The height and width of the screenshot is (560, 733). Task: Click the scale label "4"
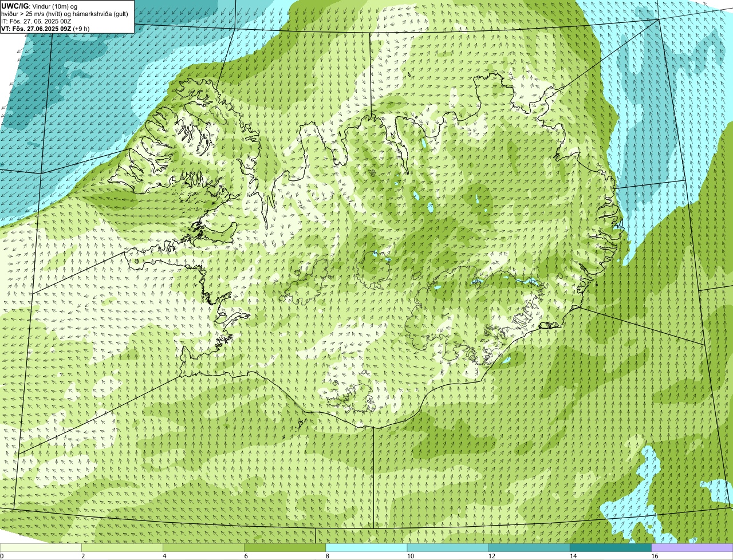[x=164, y=556]
